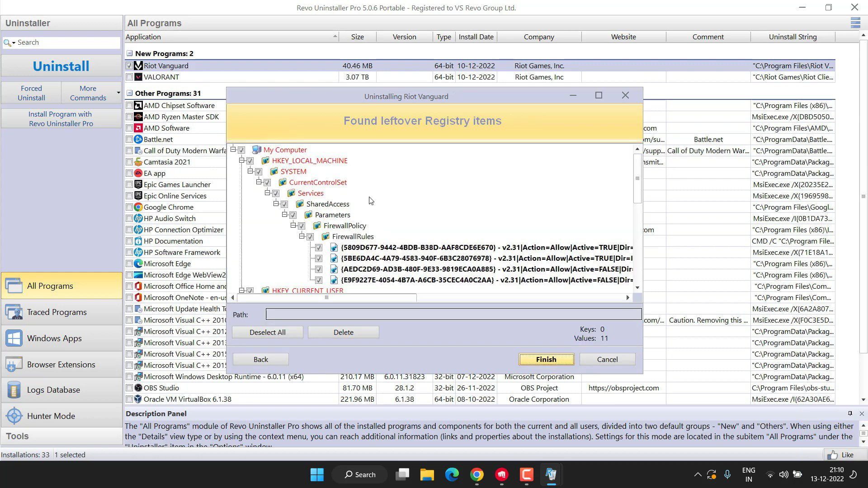Collapse the SharedAccess registry node
Screen dimensions: 868x488
pos(276,204)
